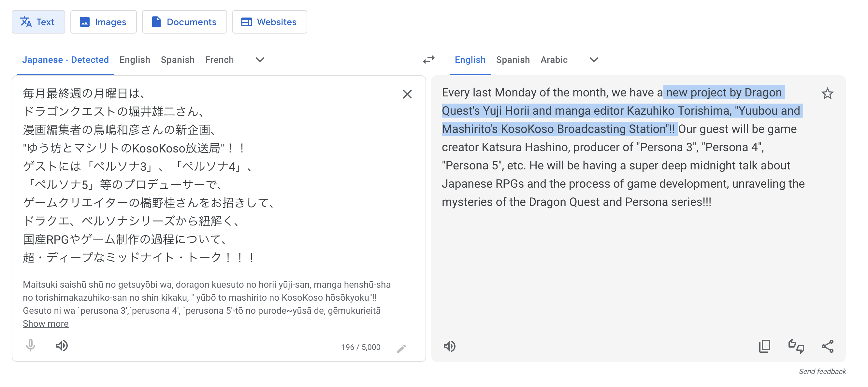Start voice input with microphone icon
This screenshot has height=387, width=868.
tap(30, 346)
